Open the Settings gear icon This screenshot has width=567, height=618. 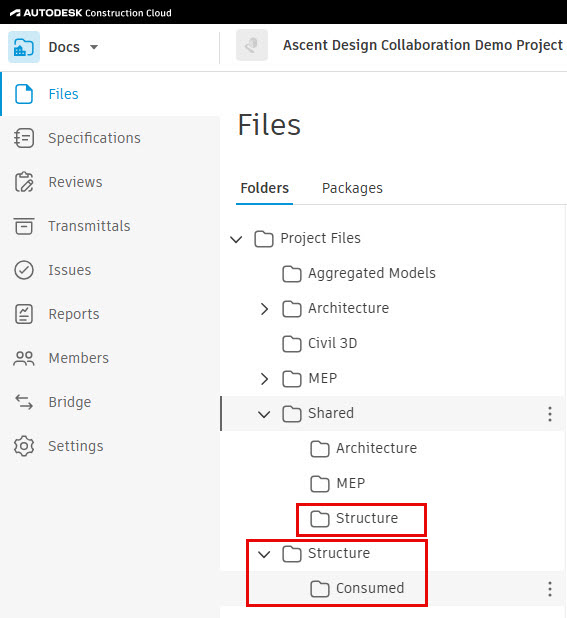pos(24,446)
